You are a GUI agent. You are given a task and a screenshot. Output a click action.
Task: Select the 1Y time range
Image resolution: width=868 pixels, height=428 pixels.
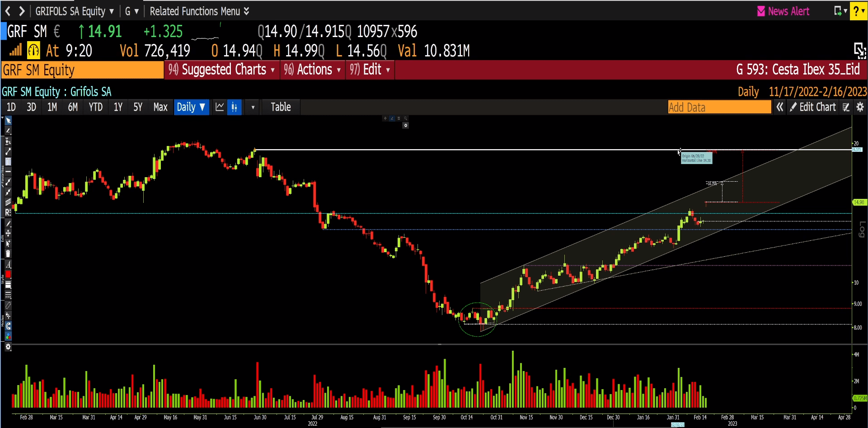point(118,107)
